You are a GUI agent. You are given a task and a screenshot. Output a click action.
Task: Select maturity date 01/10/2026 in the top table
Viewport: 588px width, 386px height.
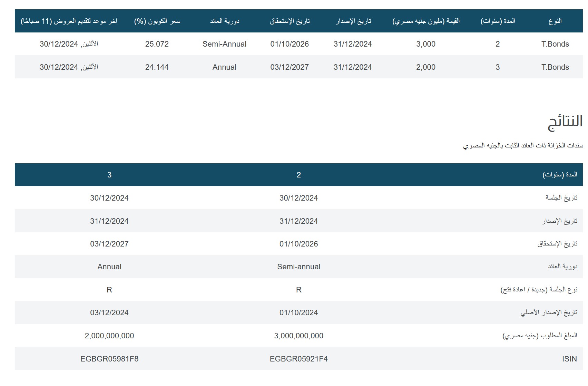point(290,44)
